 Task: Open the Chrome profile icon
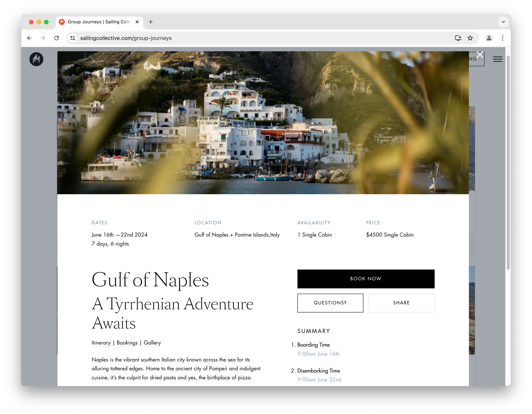[489, 38]
